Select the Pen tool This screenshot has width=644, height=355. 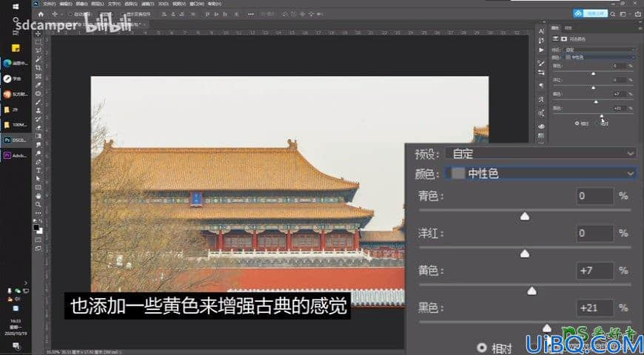tap(38, 162)
